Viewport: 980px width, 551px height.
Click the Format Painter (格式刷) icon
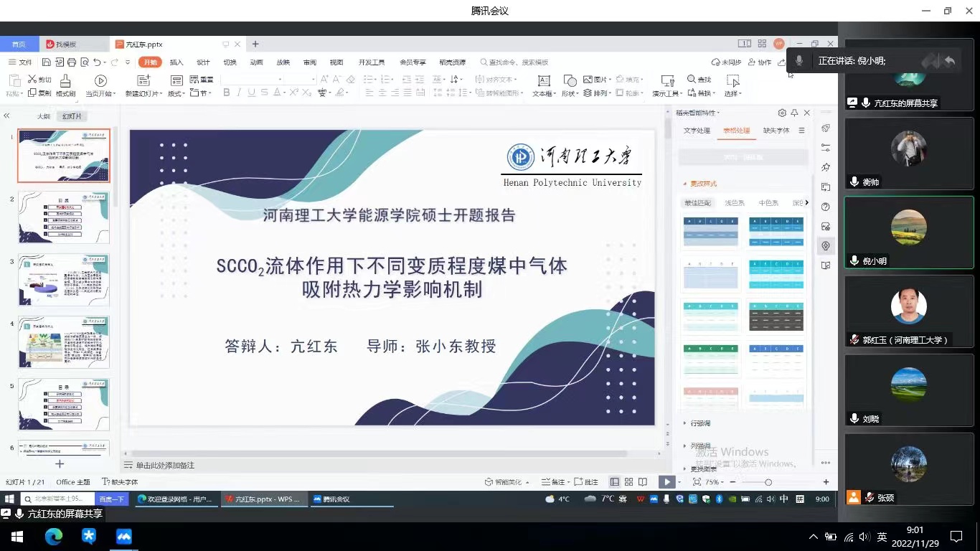tap(65, 81)
